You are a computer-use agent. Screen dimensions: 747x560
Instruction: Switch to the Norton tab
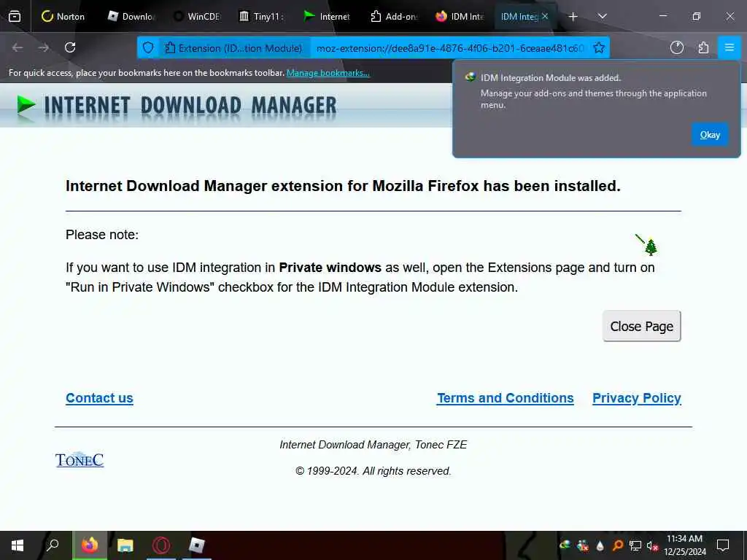tap(63, 17)
